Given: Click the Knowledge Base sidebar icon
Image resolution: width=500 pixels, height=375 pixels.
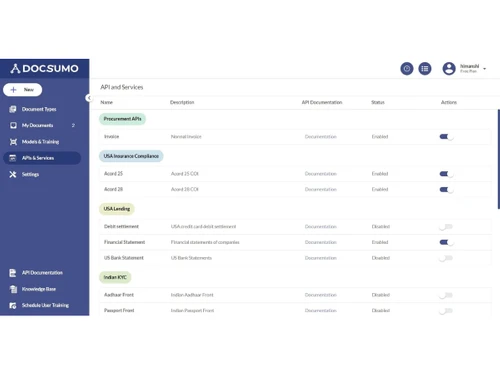Looking at the screenshot, I should (13, 289).
